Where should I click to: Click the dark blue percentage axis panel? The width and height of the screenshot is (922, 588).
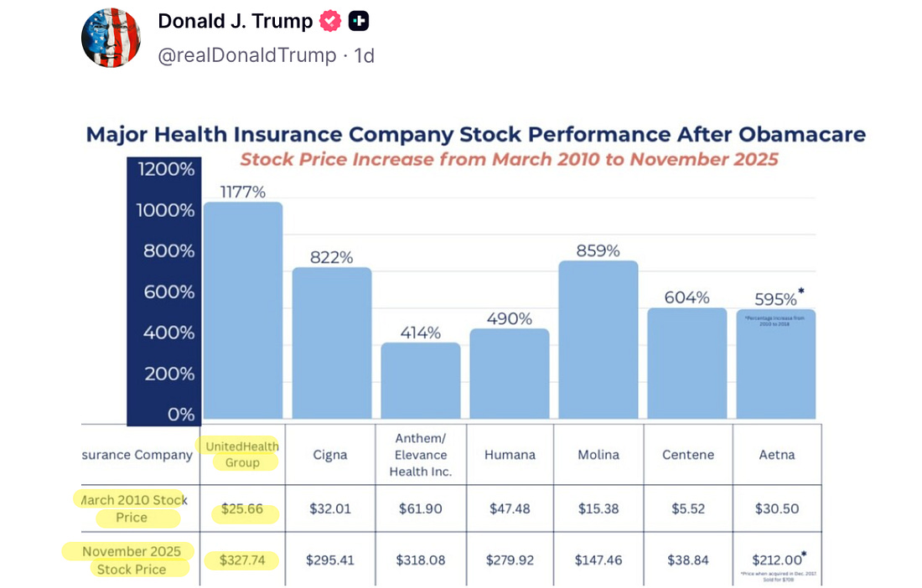point(165,291)
